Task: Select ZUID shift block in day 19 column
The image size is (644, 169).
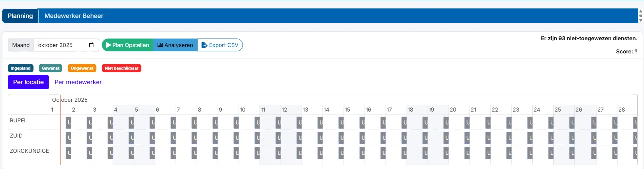Action: (446, 138)
